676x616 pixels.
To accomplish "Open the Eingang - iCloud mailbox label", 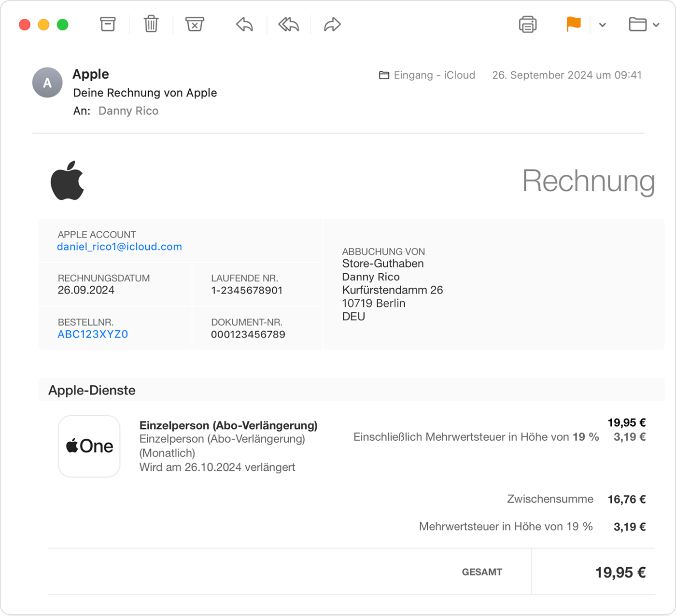I will 434,75.
